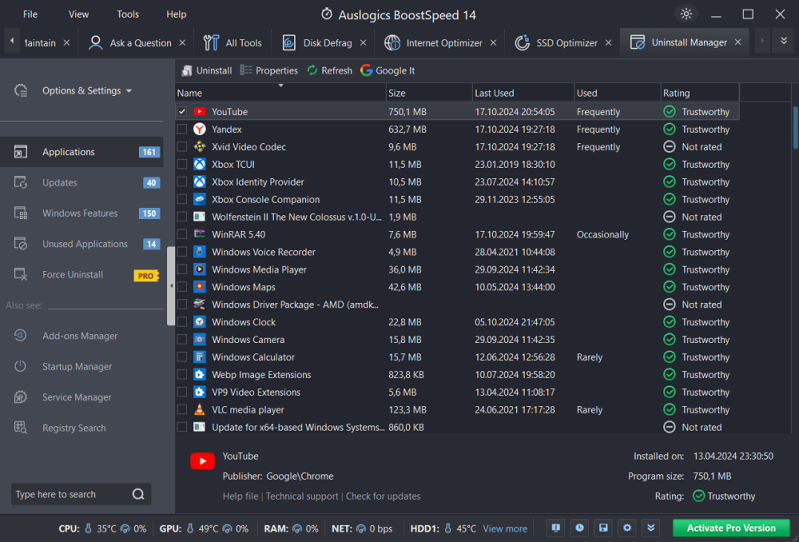Viewport: 799px width, 542px height.
Task: Sort by the Size column header
Action: click(x=429, y=93)
